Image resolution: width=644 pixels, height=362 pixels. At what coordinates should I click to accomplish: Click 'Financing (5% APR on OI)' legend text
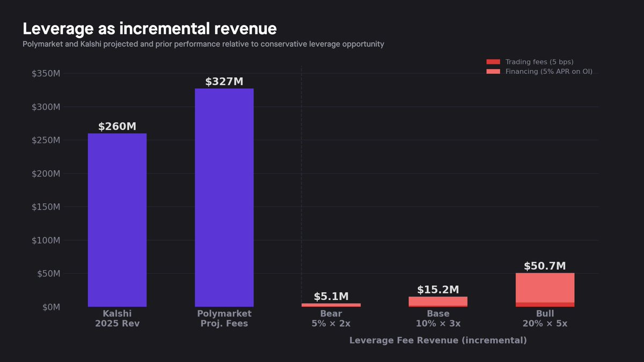[548, 71]
